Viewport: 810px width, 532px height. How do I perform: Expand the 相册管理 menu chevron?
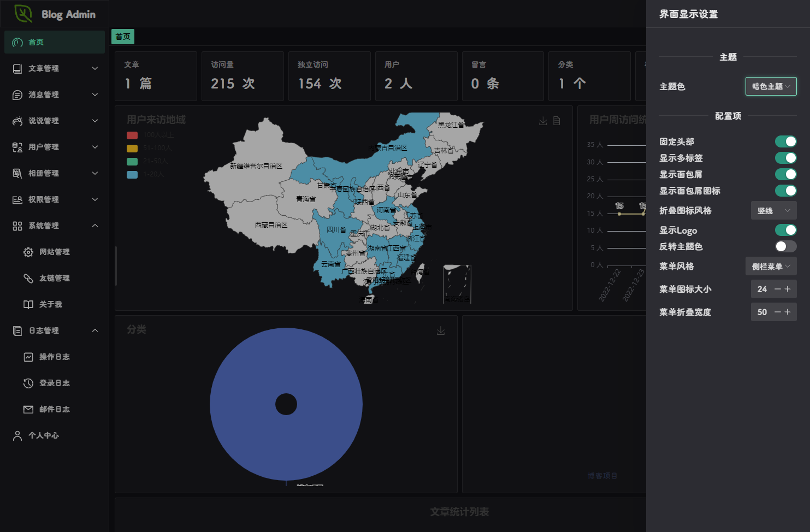click(x=95, y=173)
